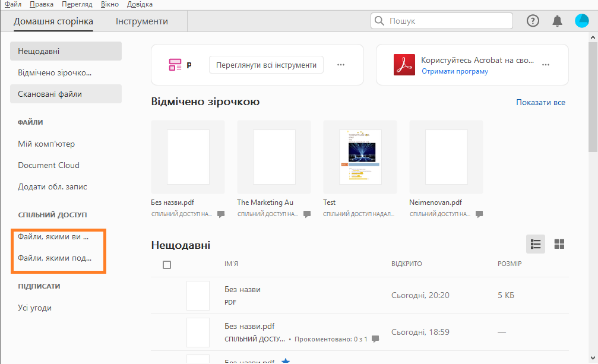Click scrollbar up arrow

[x=593, y=37]
